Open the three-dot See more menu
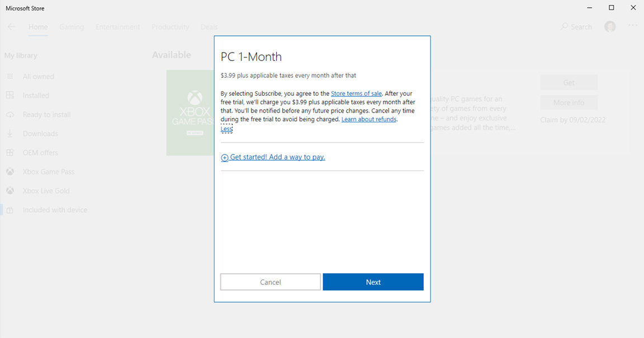 [x=633, y=26]
